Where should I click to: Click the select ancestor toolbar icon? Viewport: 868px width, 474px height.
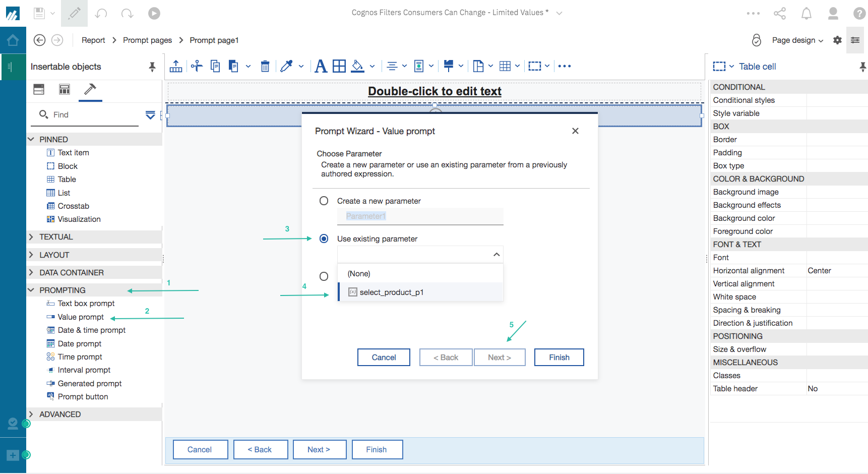point(176,66)
